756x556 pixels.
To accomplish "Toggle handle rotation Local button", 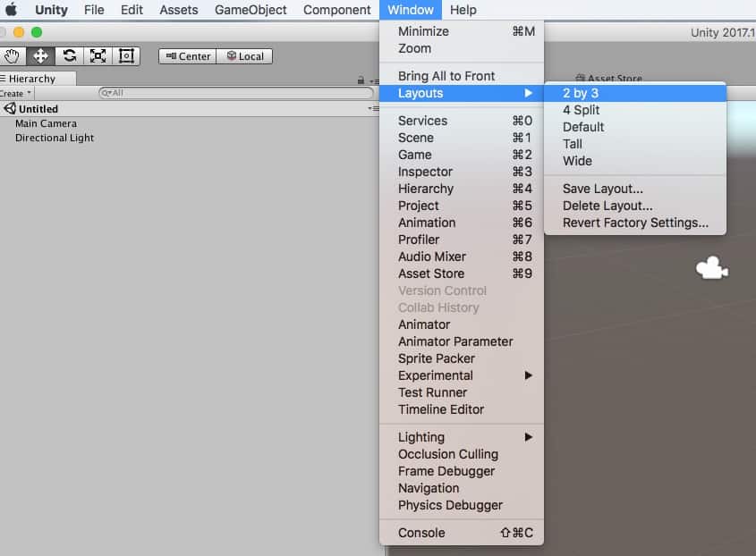I will pos(244,56).
